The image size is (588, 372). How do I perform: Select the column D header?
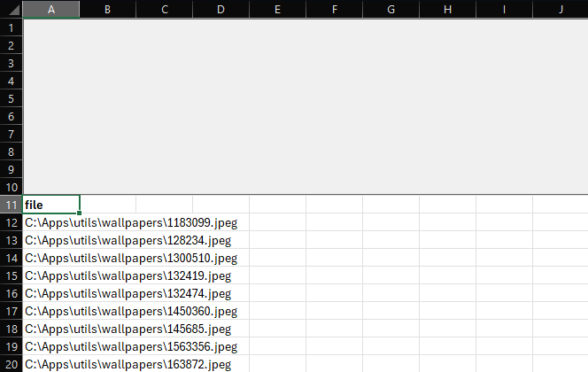click(x=220, y=9)
